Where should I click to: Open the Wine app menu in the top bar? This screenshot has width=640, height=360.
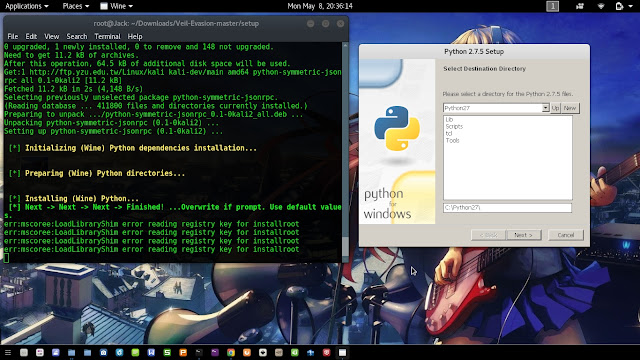[117, 6]
